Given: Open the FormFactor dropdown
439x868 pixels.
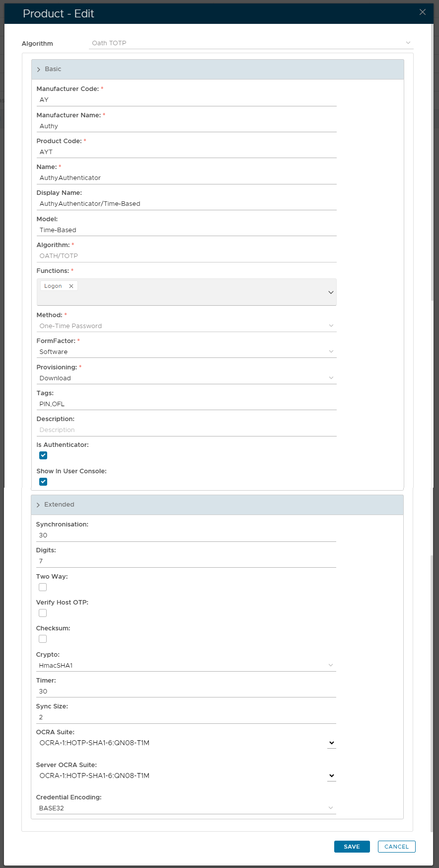Looking at the screenshot, I should click(186, 352).
